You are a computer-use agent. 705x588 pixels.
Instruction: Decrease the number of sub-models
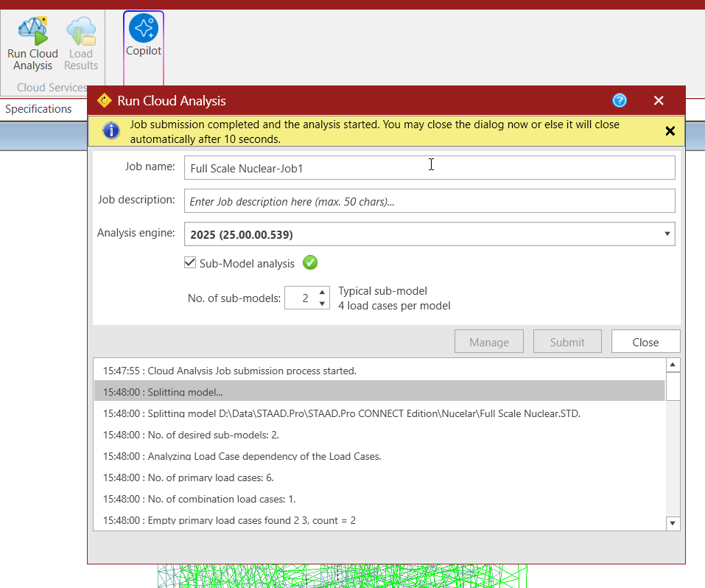tap(322, 304)
